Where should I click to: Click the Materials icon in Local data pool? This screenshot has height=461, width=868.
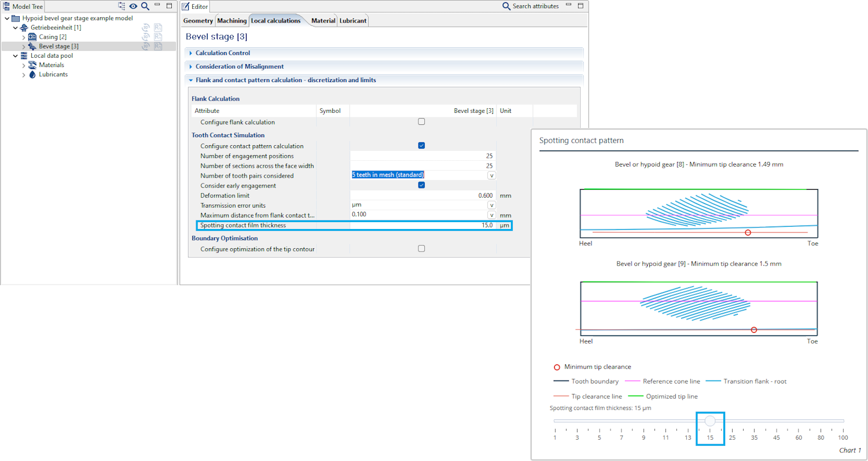point(32,65)
